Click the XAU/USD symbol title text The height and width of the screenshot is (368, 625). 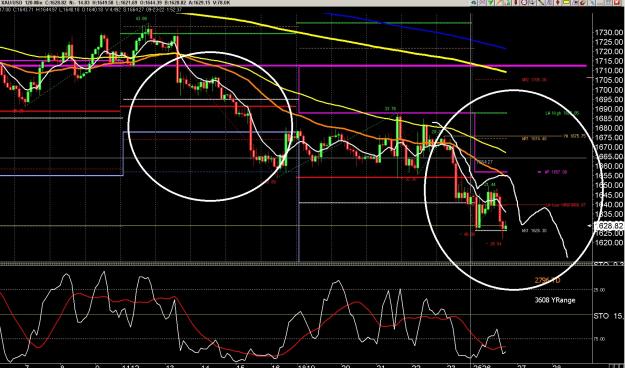pyautogui.click(x=11, y=2)
